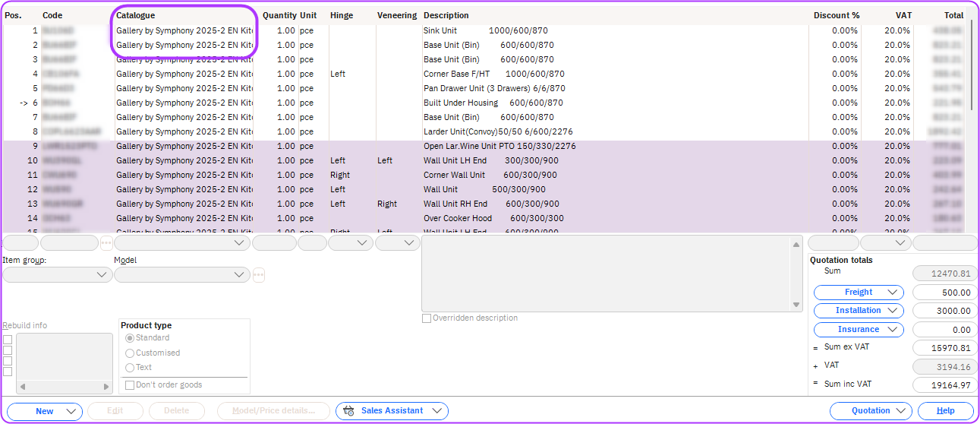Click description box scroll up arrow
Image resolution: width=980 pixels, height=424 pixels.
(796, 244)
